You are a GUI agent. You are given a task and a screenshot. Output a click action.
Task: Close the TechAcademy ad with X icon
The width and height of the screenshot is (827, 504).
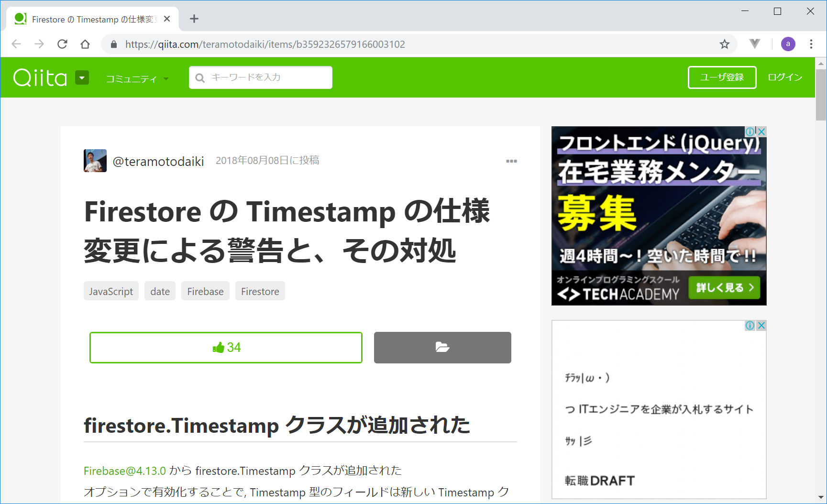tap(761, 131)
